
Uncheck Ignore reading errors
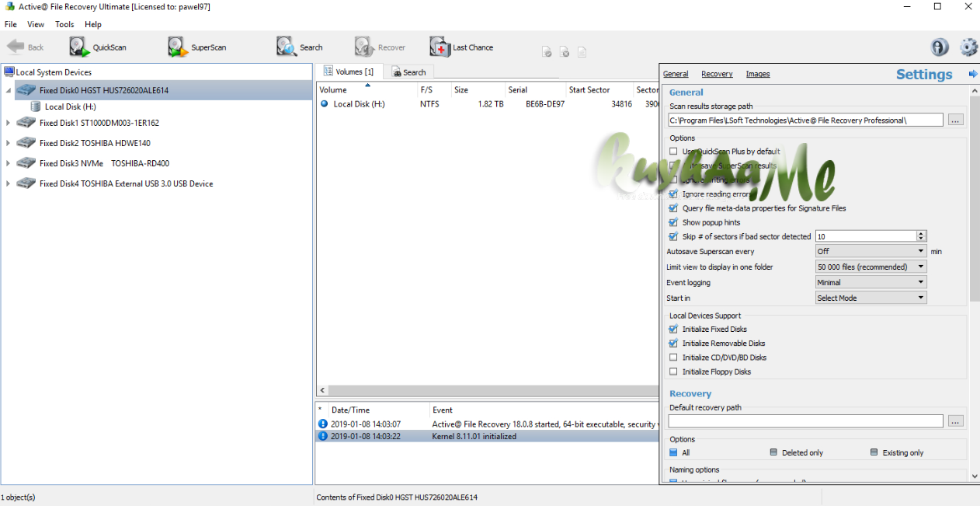(673, 194)
